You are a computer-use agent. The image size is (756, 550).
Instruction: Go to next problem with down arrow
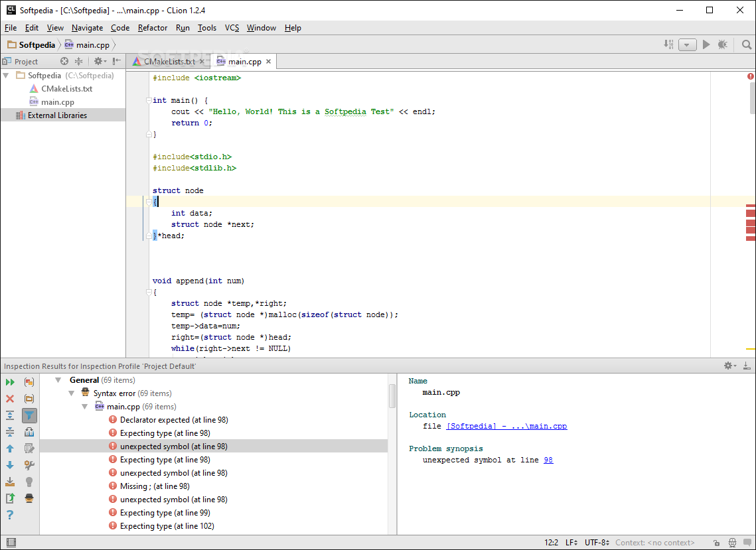(10, 465)
